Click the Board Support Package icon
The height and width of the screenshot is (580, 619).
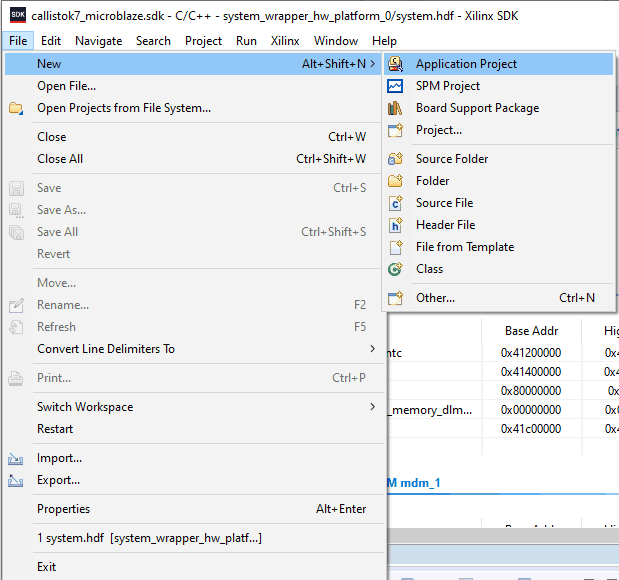click(x=396, y=108)
